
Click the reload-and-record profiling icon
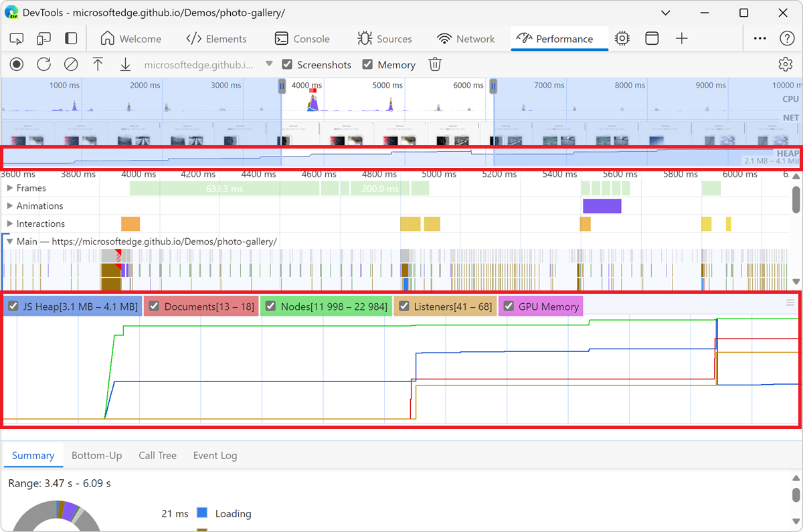(43, 64)
